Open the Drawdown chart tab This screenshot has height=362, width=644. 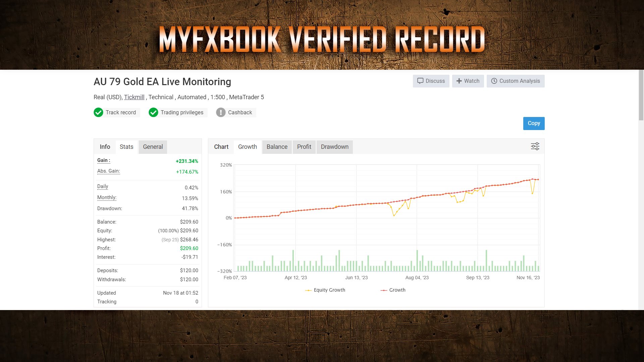click(x=335, y=147)
